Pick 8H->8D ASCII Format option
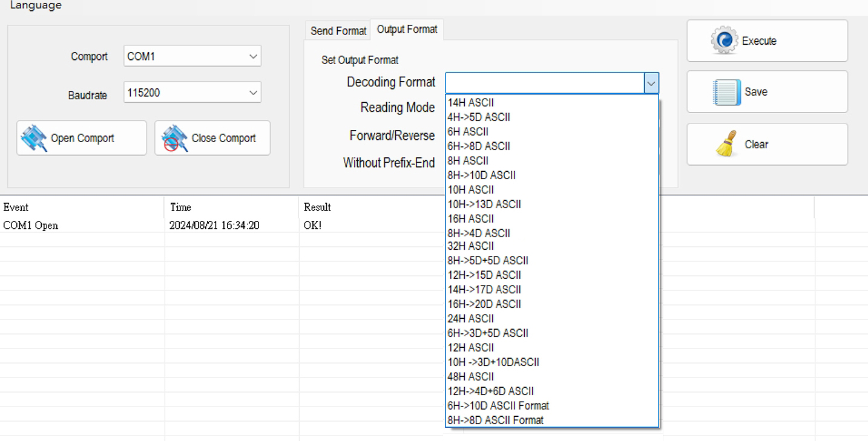This screenshot has height=441, width=868. pyautogui.click(x=552, y=420)
